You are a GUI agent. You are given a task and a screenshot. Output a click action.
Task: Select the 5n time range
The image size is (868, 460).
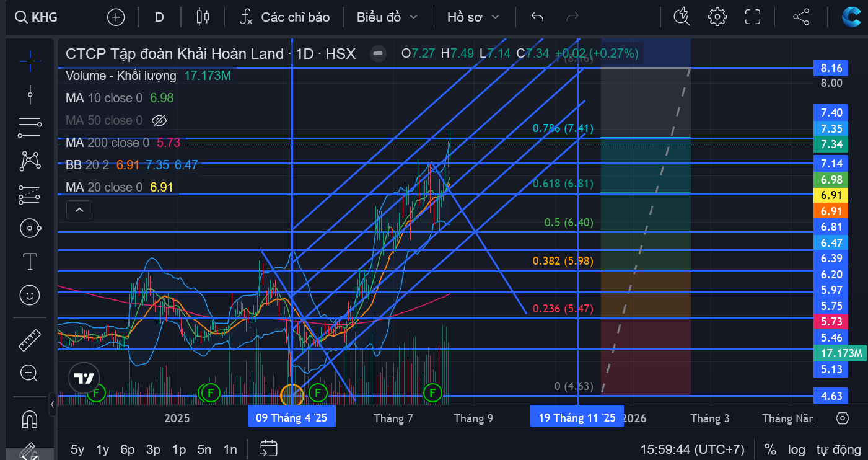[x=204, y=449]
